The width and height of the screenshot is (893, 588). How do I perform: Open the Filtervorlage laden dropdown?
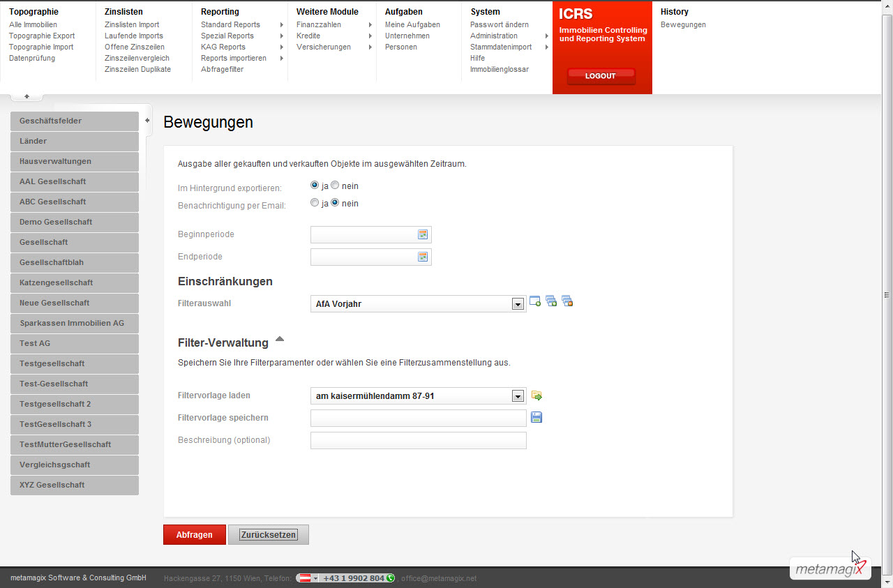[418, 396]
